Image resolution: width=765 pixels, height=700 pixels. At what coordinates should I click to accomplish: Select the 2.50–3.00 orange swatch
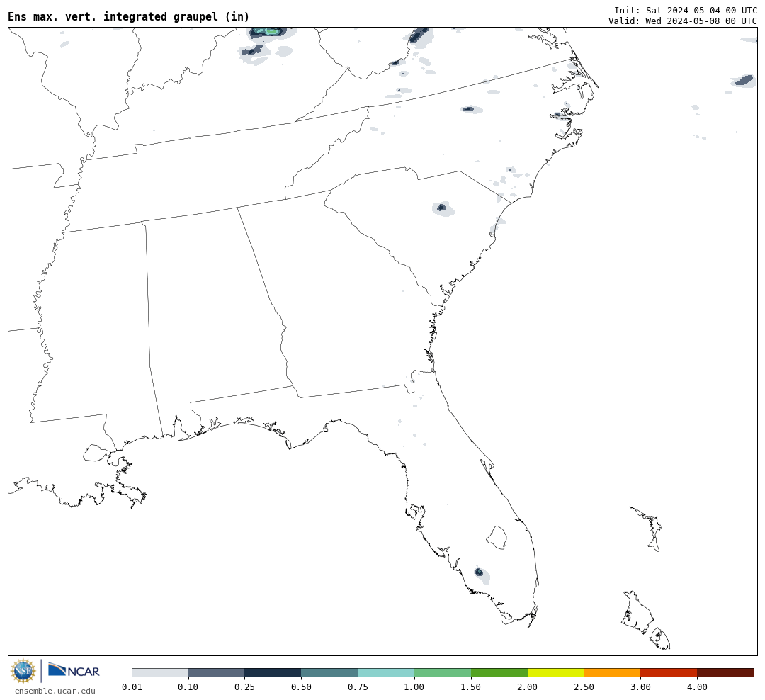tap(612, 672)
